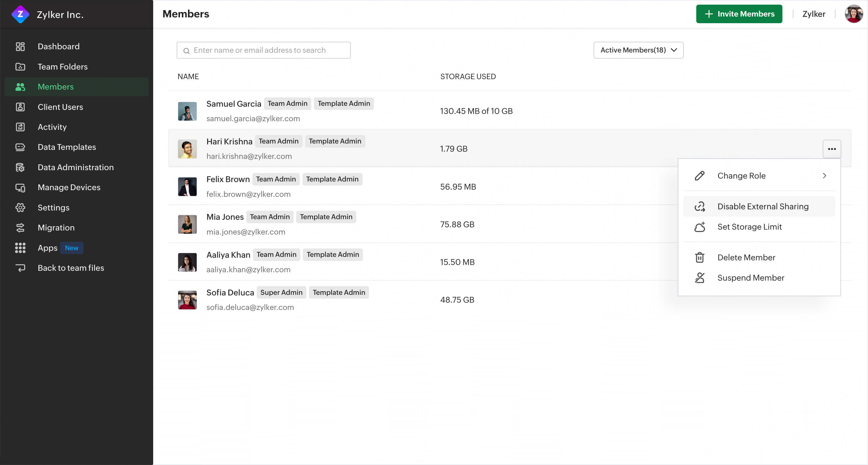Navigate to Data Templates section
Screen dimensions: 868x465
67,147
